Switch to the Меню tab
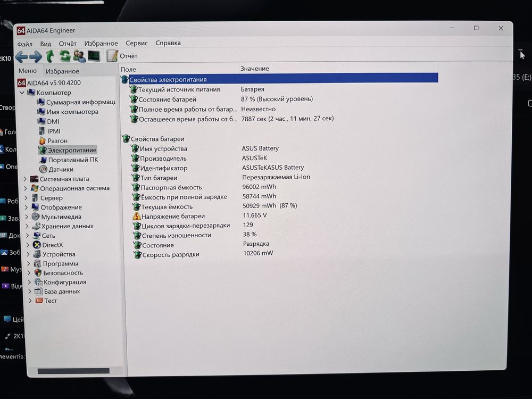Screen dimensions: 532x399 (28, 71)
